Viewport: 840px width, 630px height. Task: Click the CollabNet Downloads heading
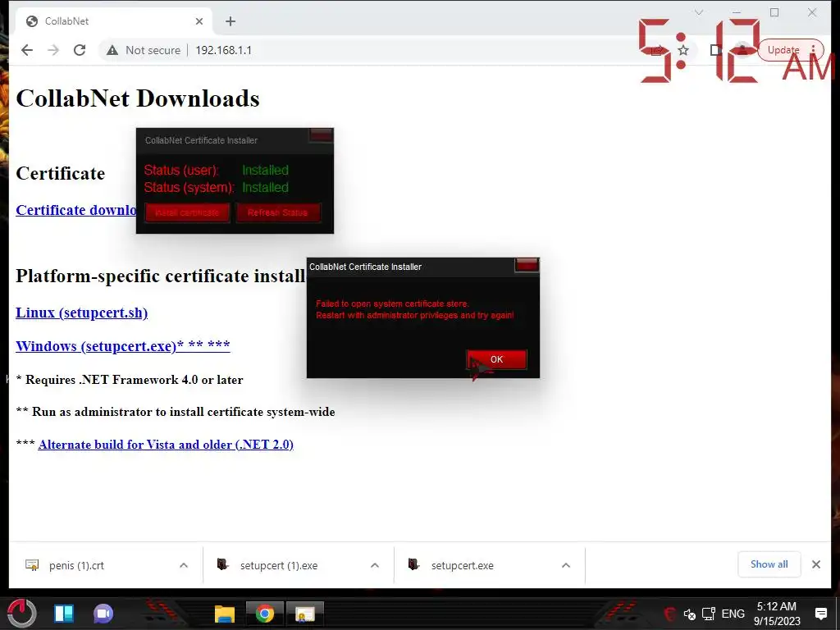(x=138, y=98)
